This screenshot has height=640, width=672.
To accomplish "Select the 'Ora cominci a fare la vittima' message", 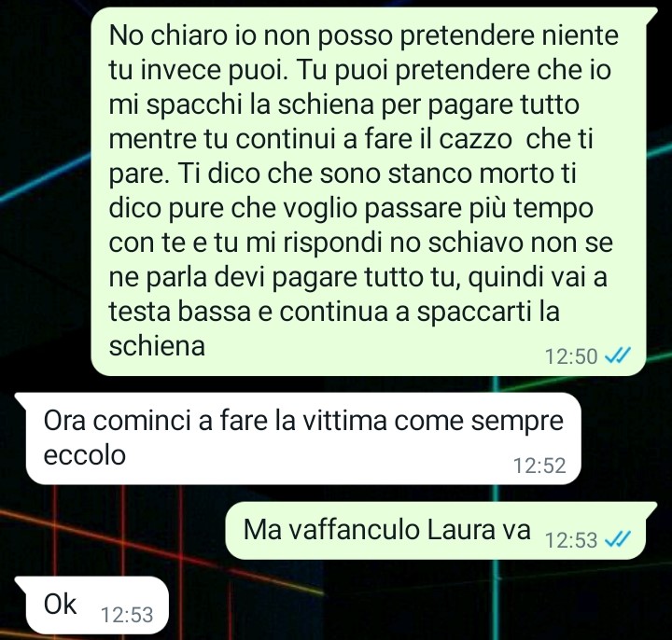I will [303, 438].
